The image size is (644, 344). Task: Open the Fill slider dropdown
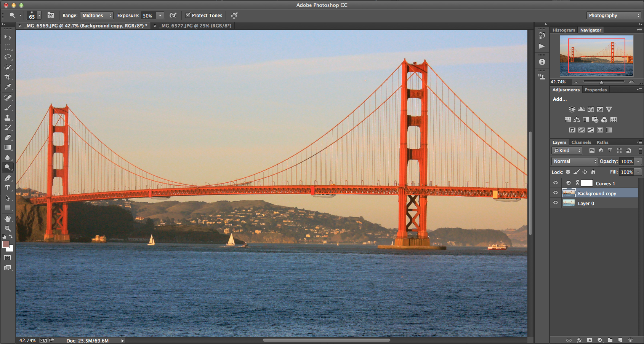(x=638, y=172)
